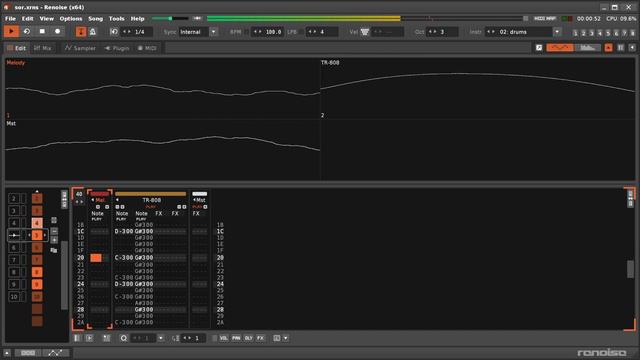Screen dimensions: 640x360
Task: Collapse the Mst track column arrow
Action: 194,200
